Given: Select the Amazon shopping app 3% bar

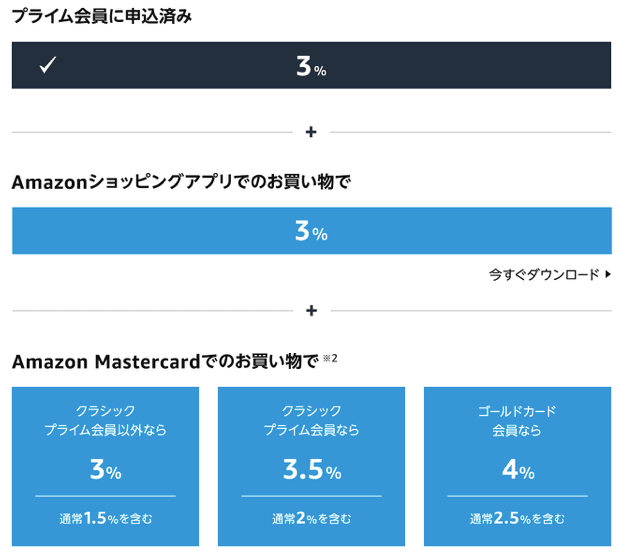Looking at the screenshot, I should tap(312, 231).
